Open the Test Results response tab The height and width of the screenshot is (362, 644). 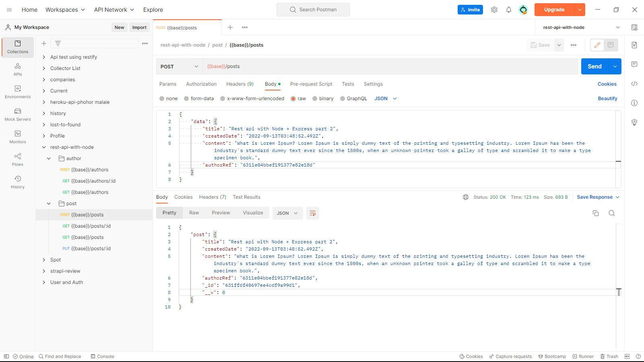coord(247,197)
